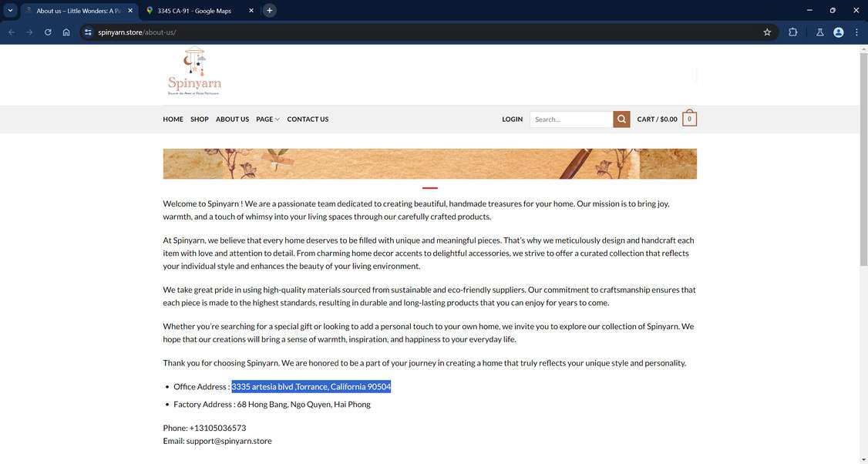Open the user profile avatar
The image size is (868, 464).
click(x=838, y=32)
